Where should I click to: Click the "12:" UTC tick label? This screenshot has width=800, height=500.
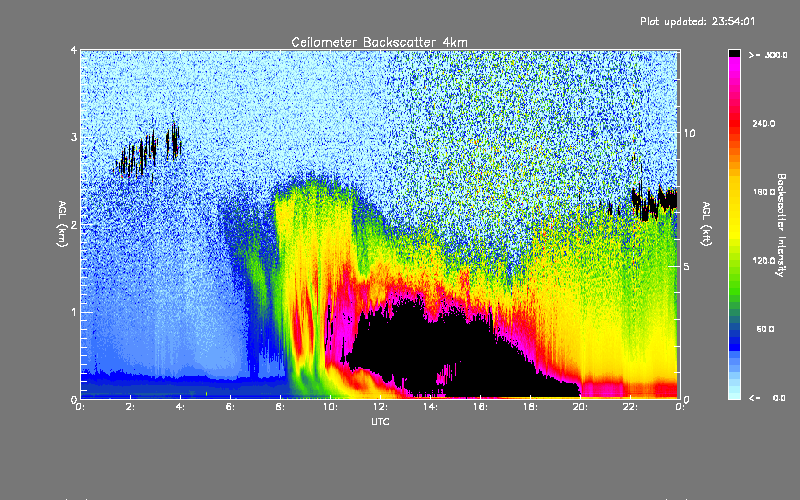pos(380,407)
